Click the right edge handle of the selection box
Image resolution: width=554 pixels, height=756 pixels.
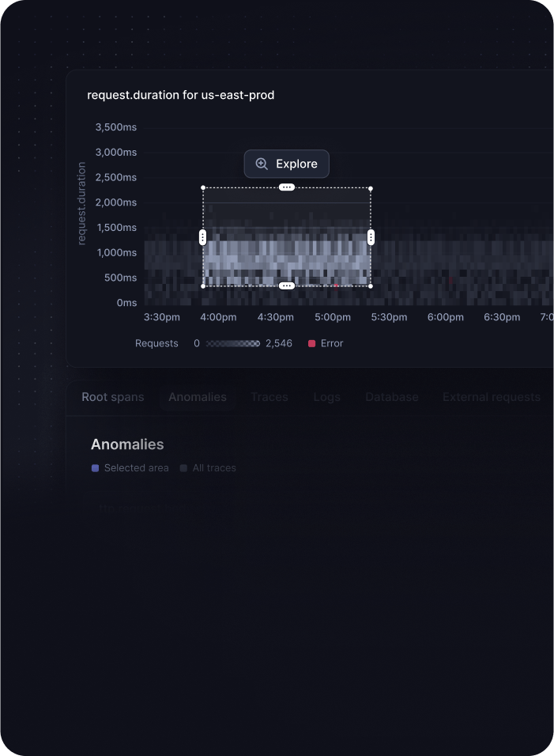click(371, 237)
